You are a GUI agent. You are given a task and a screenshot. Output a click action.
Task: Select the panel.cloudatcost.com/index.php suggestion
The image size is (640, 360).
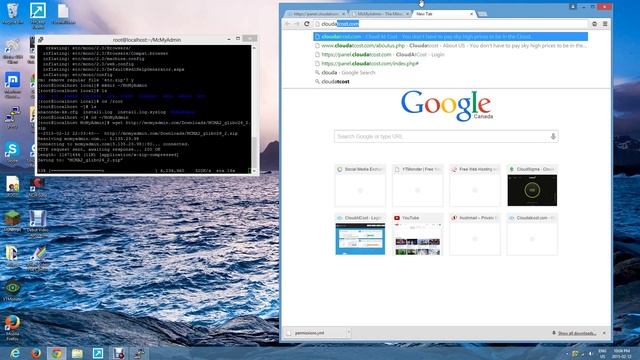click(x=451, y=64)
